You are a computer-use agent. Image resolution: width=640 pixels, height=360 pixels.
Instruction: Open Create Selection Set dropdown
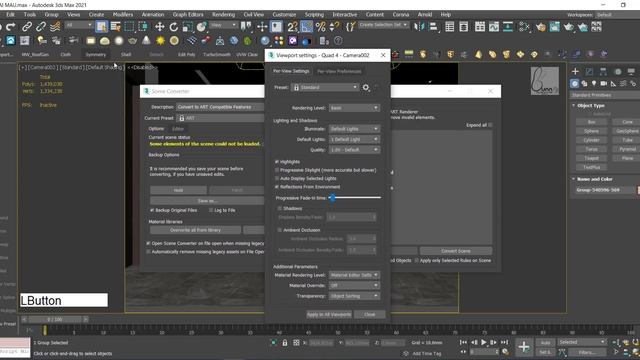[x=383, y=25]
